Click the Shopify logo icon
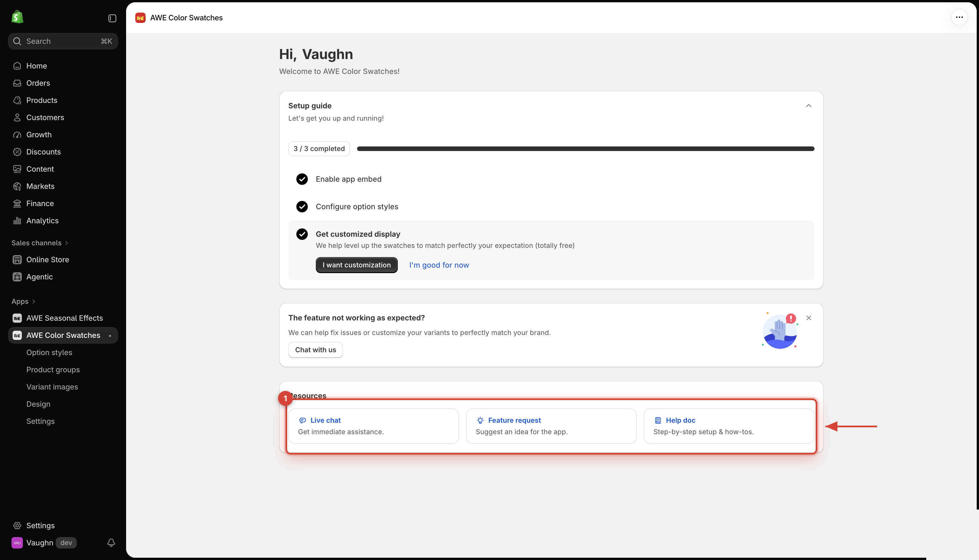979x560 pixels. pos(17,17)
